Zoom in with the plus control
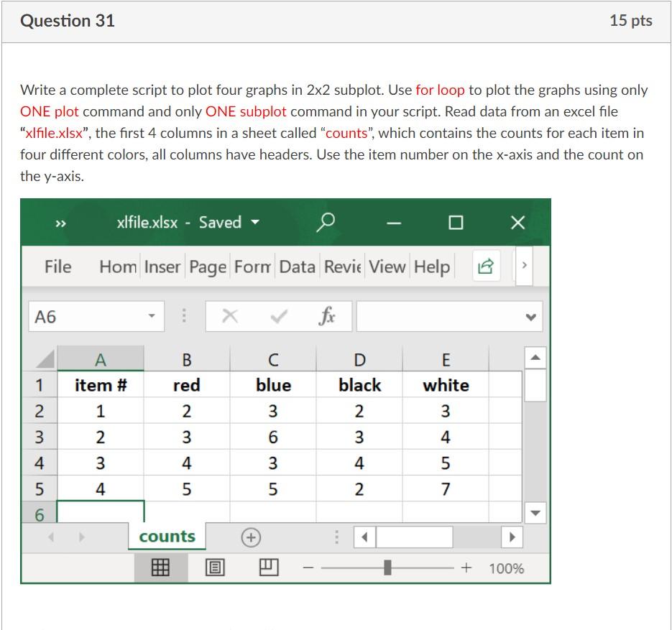Viewport: 672px width, 630px height. pos(466,568)
